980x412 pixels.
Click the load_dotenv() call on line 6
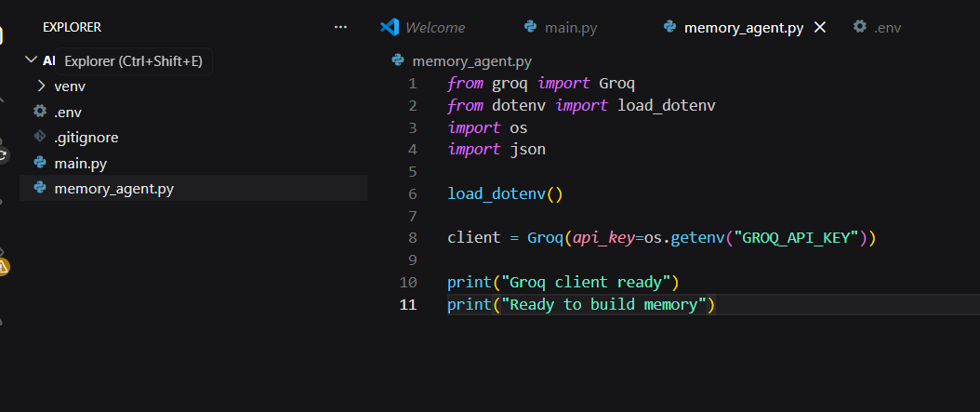tap(505, 193)
